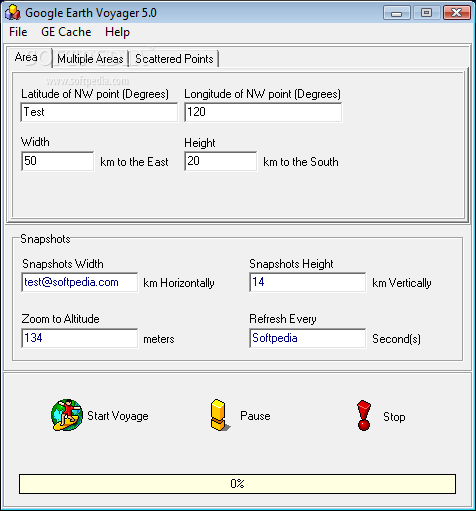Focus the Height field containing 20
Image resolution: width=476 pixels, height=511 pixels.
click(220, 161)
